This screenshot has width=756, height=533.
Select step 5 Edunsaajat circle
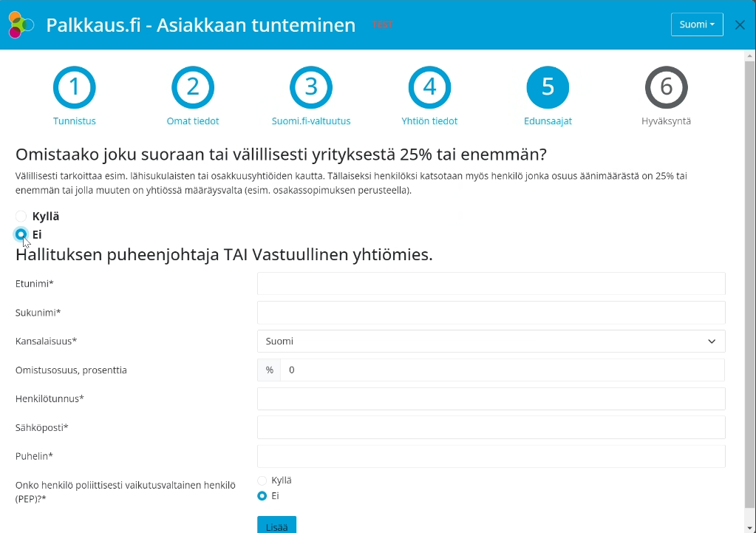548,87
